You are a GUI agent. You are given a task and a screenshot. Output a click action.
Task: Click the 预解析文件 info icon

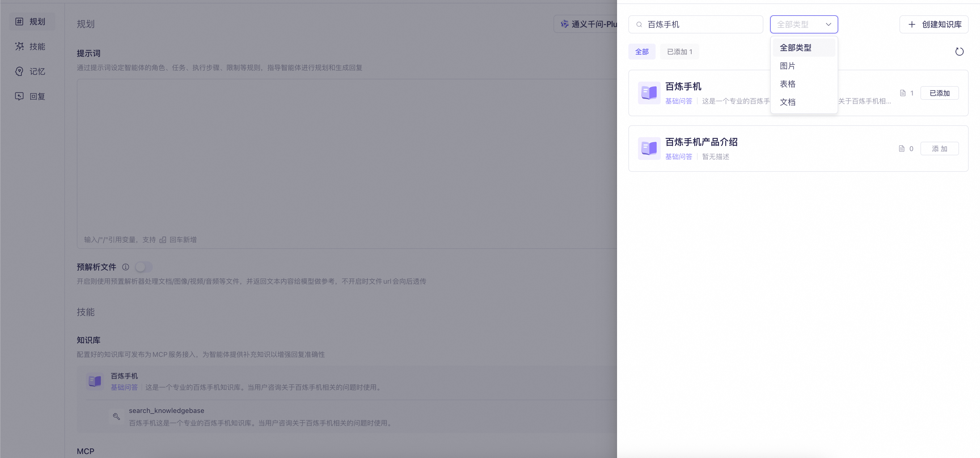point(126,267)
